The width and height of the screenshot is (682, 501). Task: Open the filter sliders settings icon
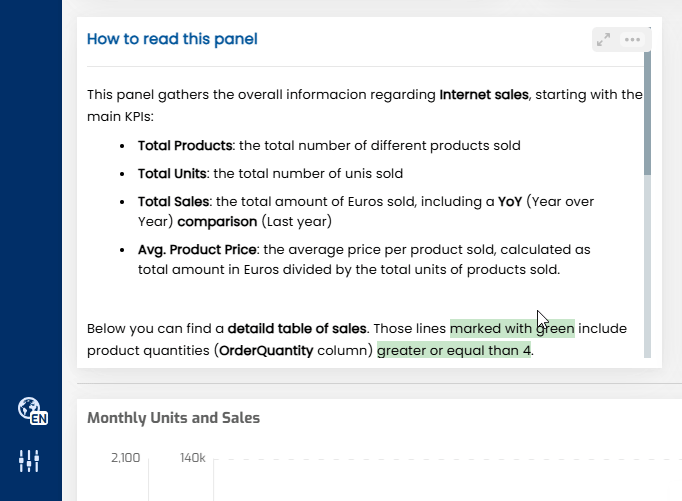(x=29, y=460)
